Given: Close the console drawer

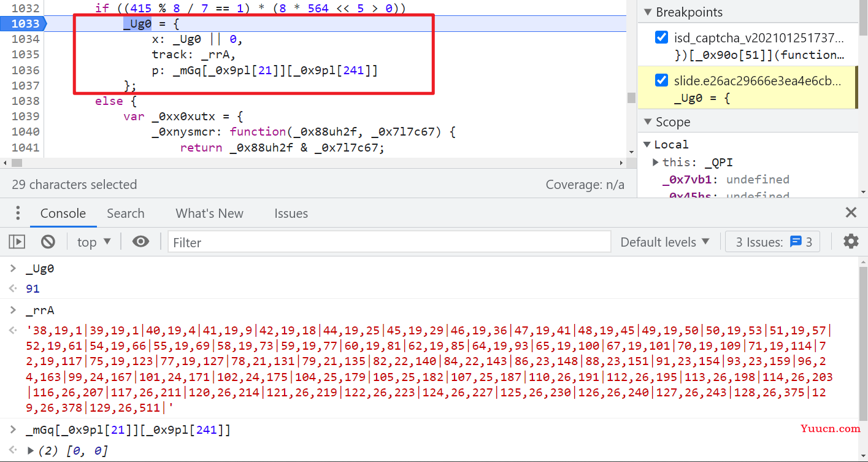Looking at the screenshot, I should pos(851,213).
